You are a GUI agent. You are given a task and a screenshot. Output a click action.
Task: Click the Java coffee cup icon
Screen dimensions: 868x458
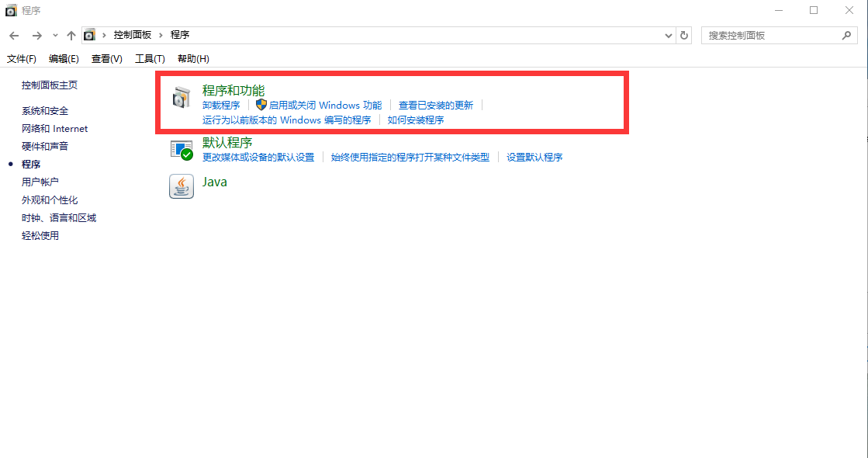[182, 186]
